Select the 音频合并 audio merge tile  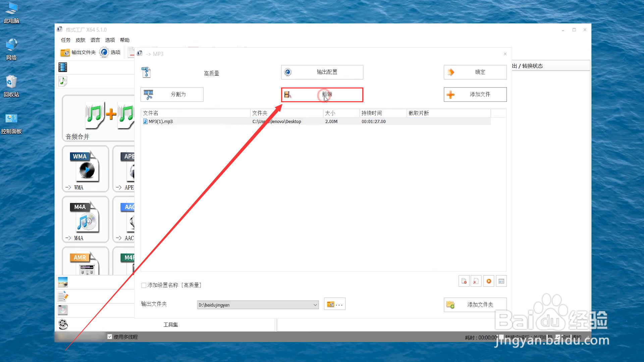click(98, 118)
